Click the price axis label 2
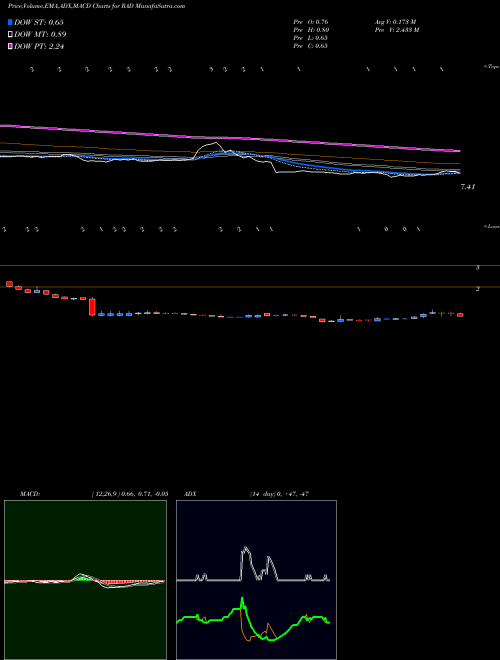This screenshot has height=660, width=500. tap(478, 289)
